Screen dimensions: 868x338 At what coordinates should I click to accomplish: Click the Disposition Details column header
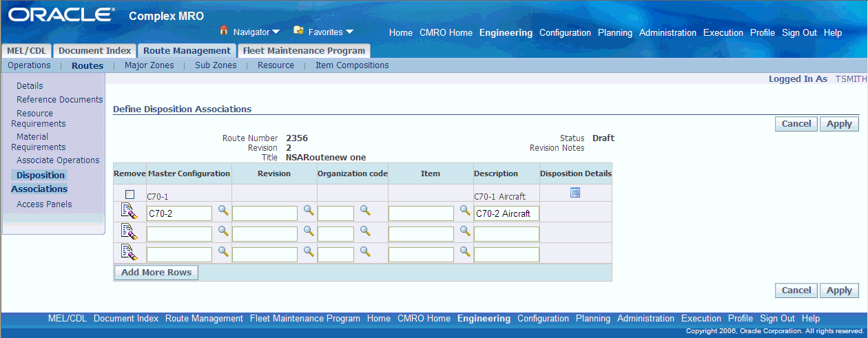(x=576, y=173)
